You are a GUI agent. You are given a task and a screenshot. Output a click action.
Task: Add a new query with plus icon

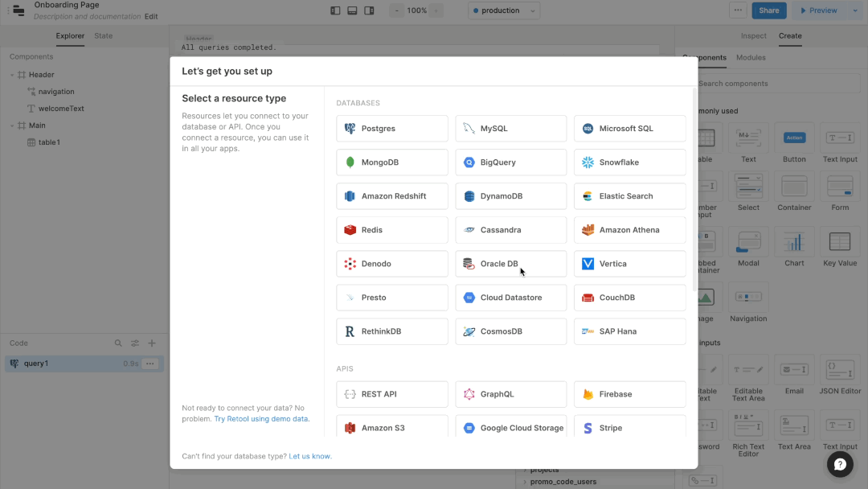click(x=152, y=343)
